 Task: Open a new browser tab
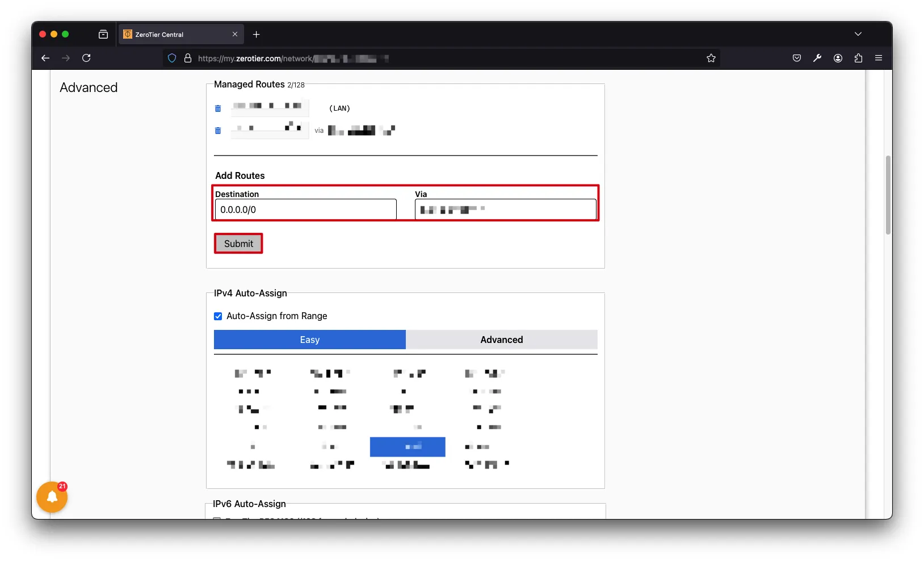tap(257, 35)
